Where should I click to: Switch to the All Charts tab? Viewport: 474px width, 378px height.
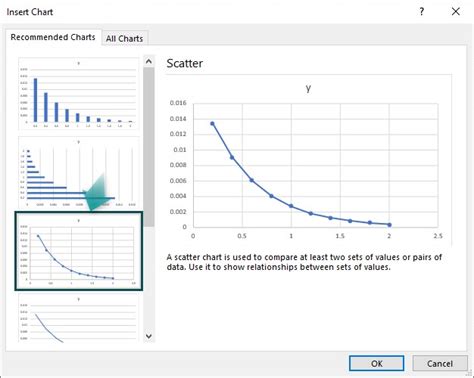124,38
